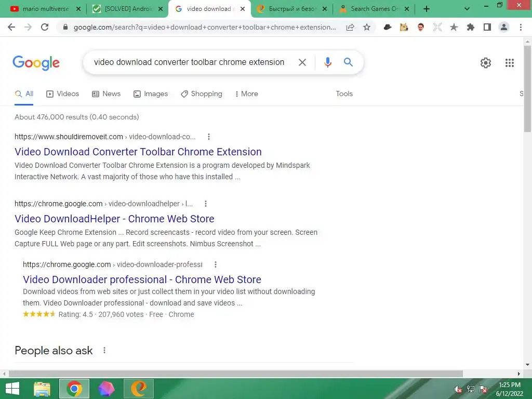Open the black hat extension icon
Viewport: 532px width, 399px height.
click(x=387, y=27)
